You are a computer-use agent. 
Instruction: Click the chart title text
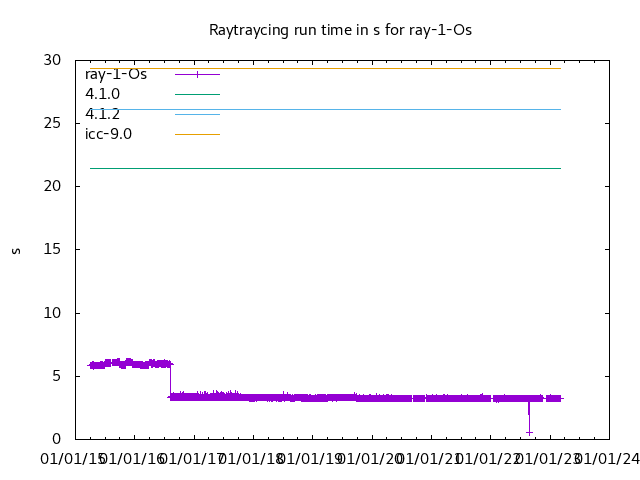[x=340, y=30]
